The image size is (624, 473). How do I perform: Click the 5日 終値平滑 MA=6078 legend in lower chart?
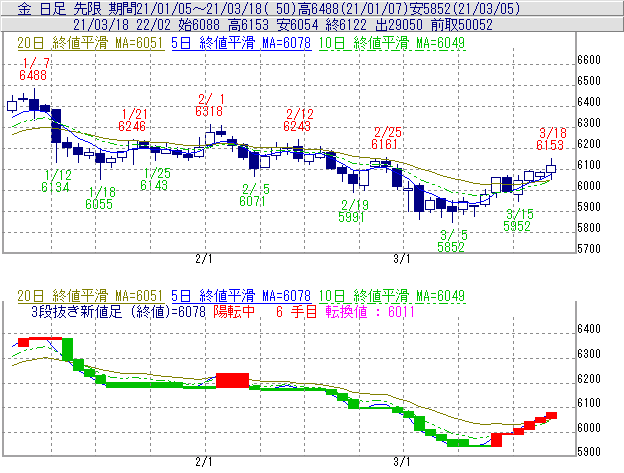pos(241,296)
